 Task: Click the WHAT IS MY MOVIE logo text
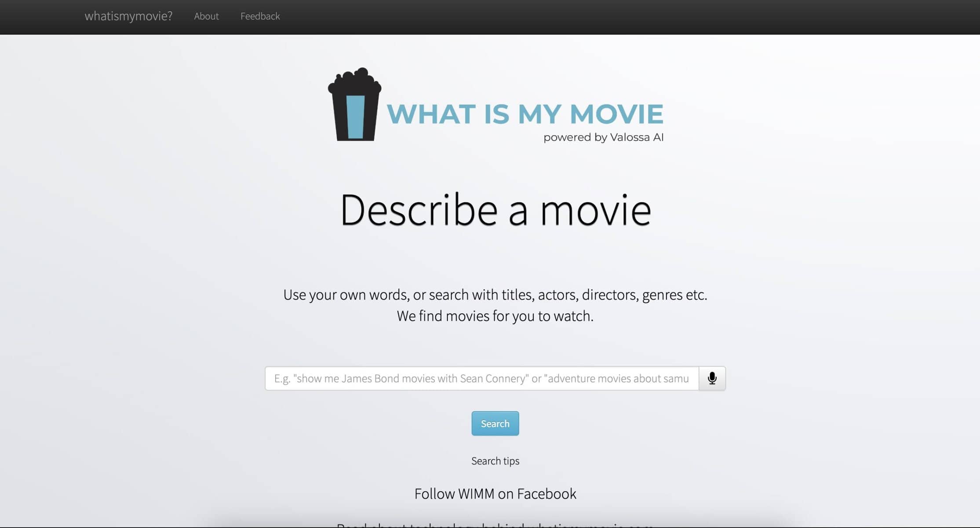pos(525,114)
